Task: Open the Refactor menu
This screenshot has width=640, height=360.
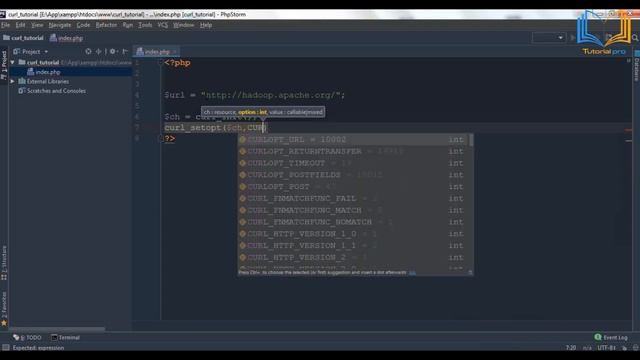Action: click(x=106, y=25)
